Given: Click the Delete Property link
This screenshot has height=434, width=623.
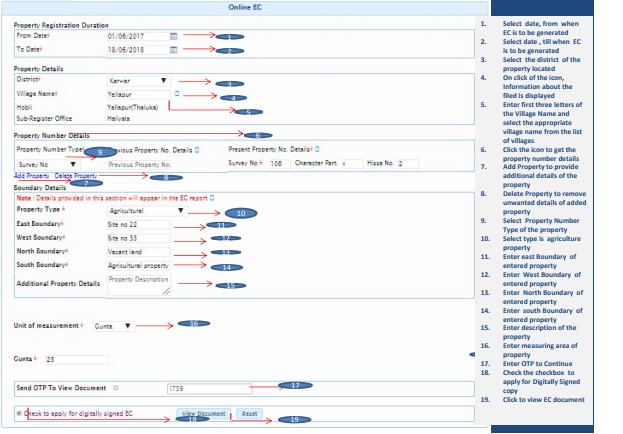Looking at the screenshot, I should [x=76, y=175].
